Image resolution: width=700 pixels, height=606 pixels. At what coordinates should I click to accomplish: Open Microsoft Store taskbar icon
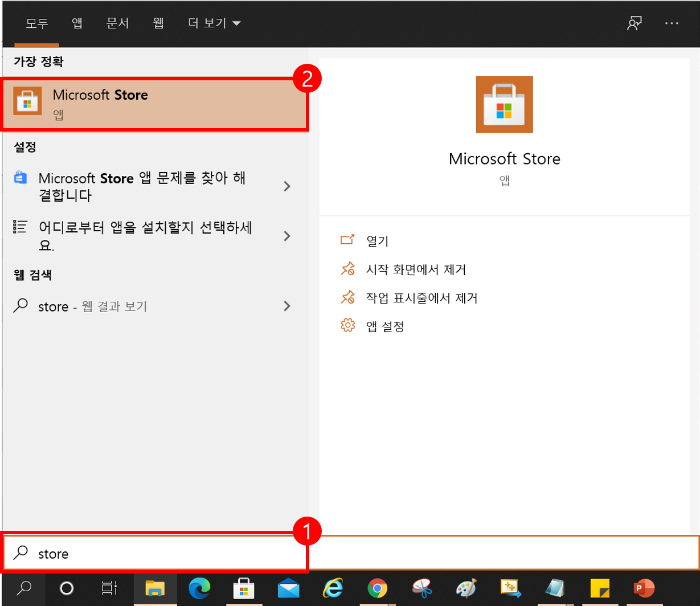pyautogui.click(x=244, y=588)
